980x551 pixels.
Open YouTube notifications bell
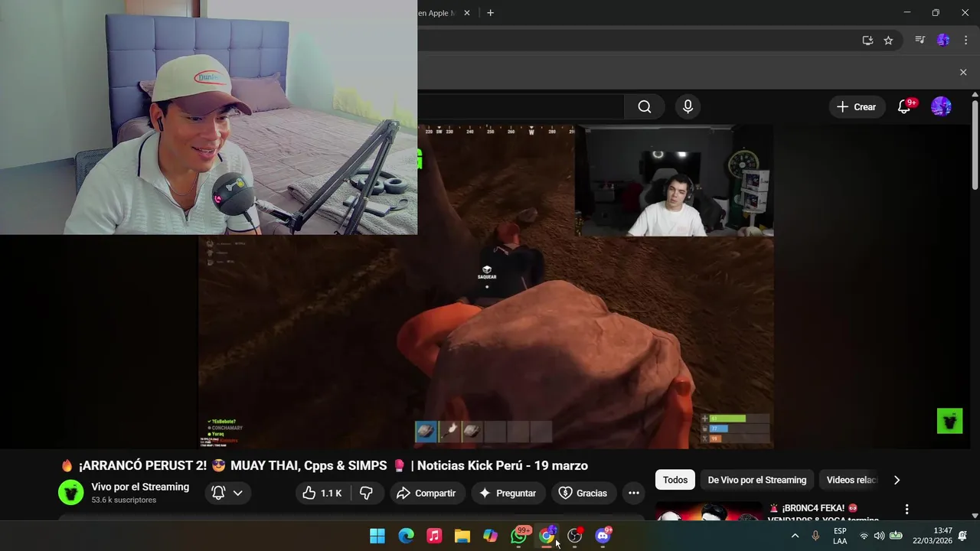pyautogui.click(x=904, y=107)
